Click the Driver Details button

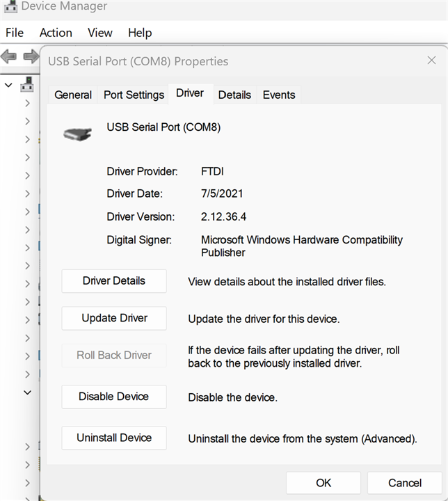114,281
